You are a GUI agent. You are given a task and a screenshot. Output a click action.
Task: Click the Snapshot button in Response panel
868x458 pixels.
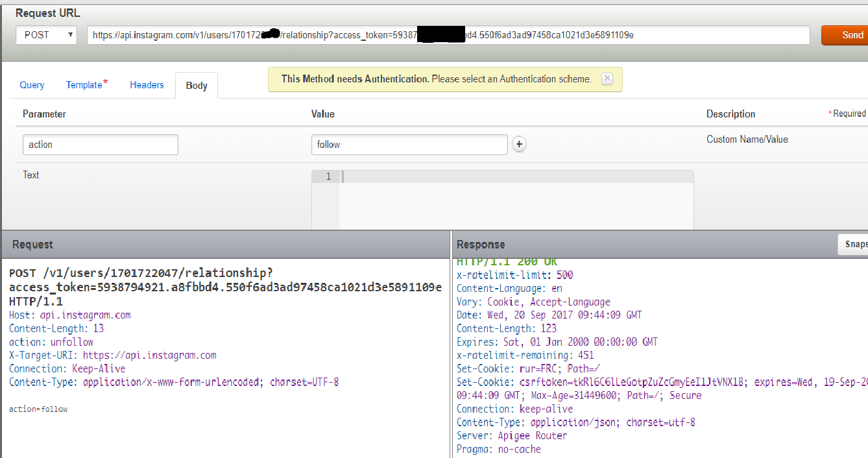pos(852,244)
